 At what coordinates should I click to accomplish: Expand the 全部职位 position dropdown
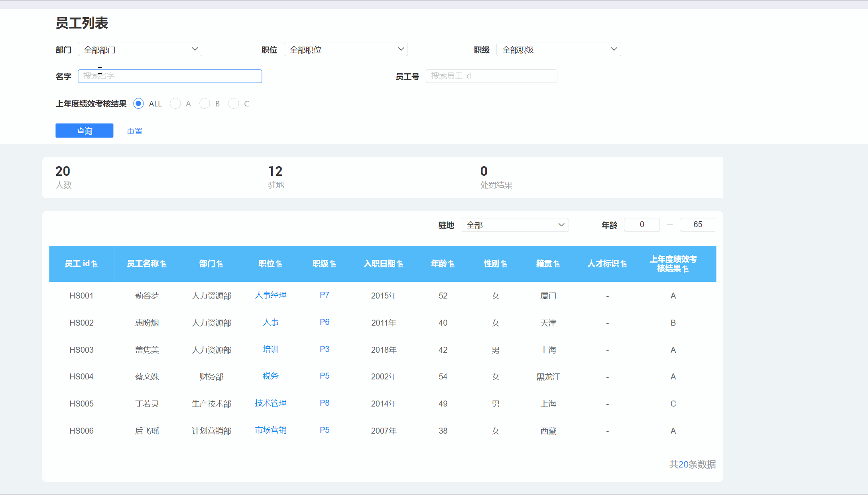coord(346,49)
